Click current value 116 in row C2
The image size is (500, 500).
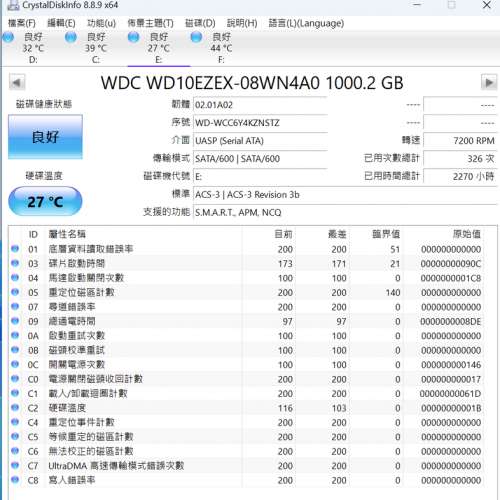point(285,408)
